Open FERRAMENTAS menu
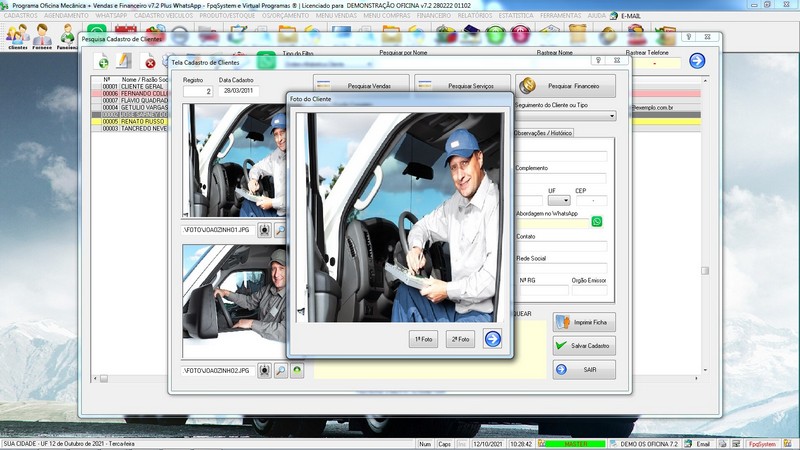800x450 pixels. coord(561,16)
